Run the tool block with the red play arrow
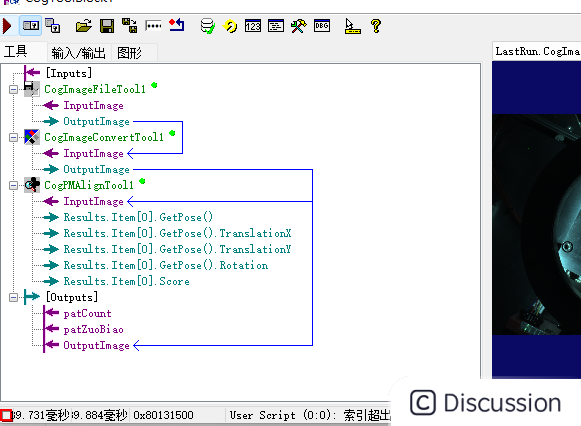The width and height of the screenshot is (581, 426). 7,26
